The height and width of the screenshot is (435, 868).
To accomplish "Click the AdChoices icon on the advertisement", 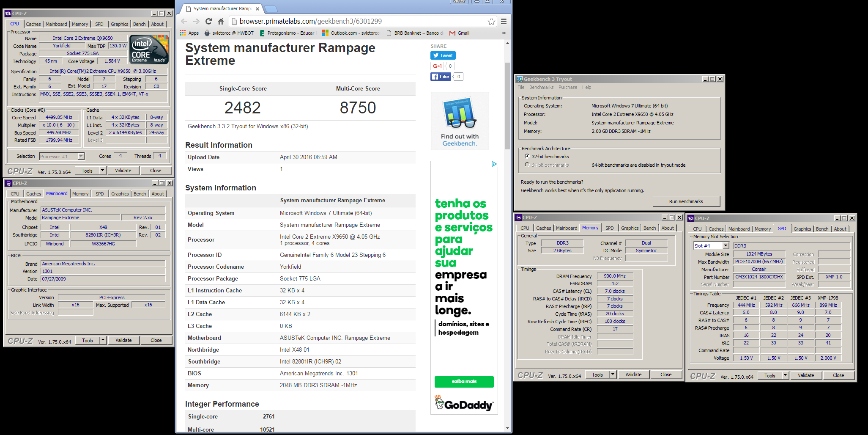I will [494, 164].
